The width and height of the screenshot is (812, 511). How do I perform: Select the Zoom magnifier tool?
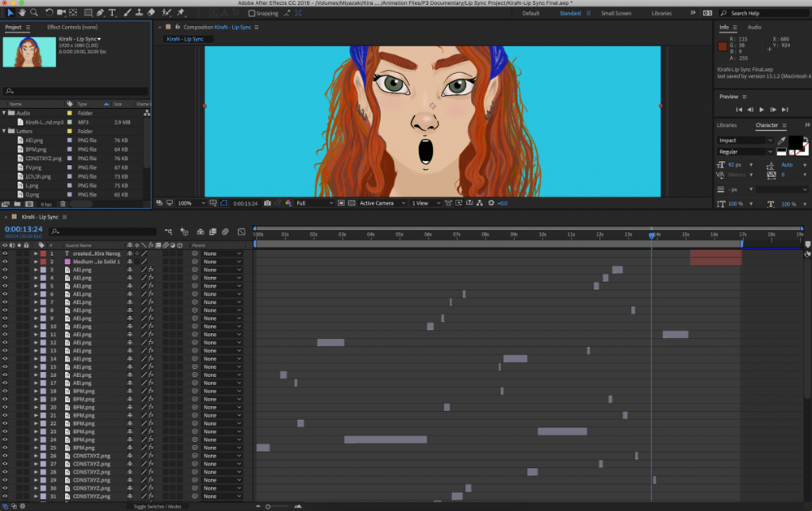(34, 12)
